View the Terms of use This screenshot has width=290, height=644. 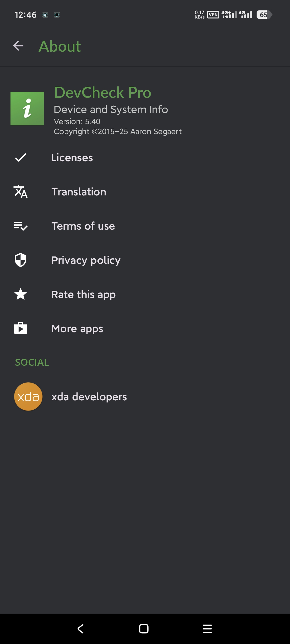(x=145, y=226)
